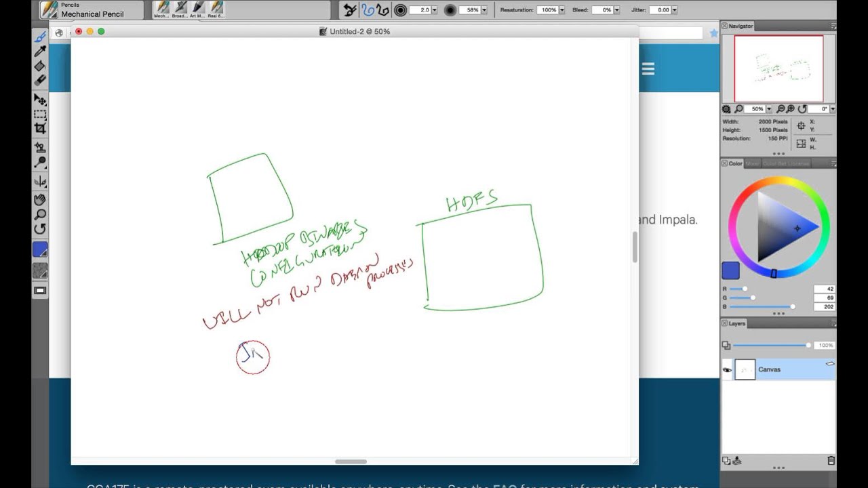Click the Layers opacity slider
868x488 pixels.
pos(771,346)
